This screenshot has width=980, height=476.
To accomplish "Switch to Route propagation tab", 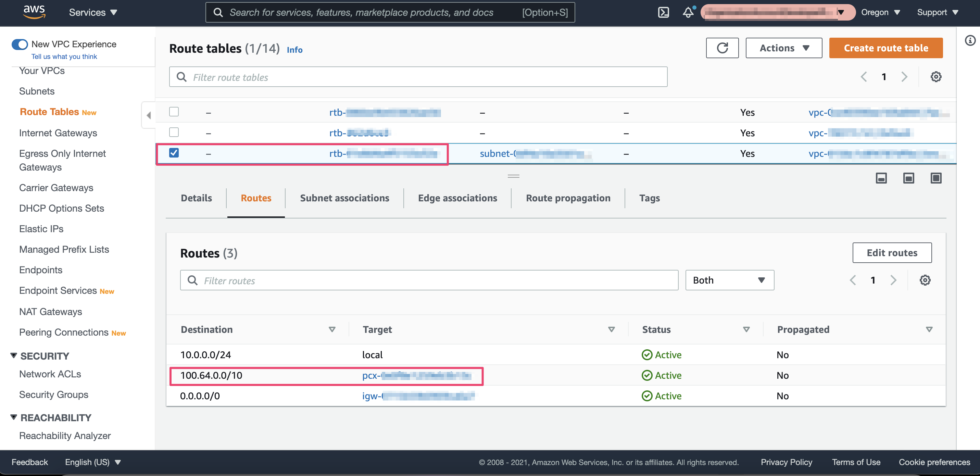I will tap(568, 198).
